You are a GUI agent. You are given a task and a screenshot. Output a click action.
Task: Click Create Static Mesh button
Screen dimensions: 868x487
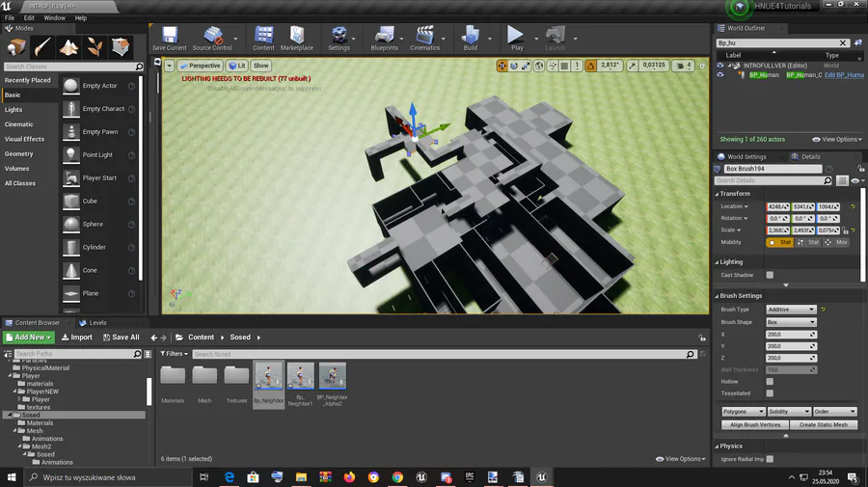point(824,425)
